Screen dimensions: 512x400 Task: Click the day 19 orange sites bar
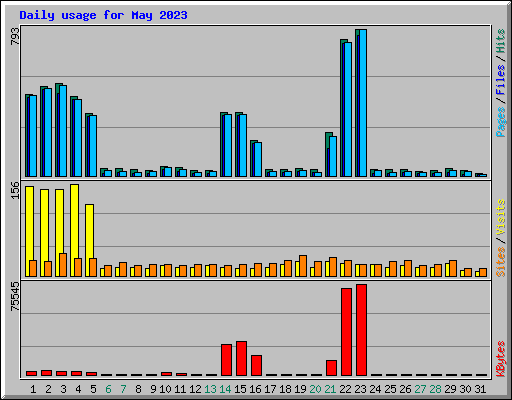pyautogui.click(x=303, y=266)
